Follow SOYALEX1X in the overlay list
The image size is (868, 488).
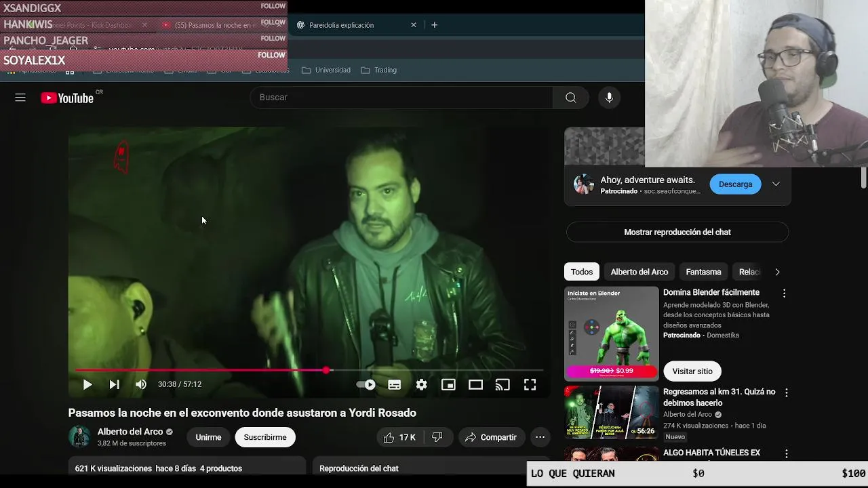point(273,55)
